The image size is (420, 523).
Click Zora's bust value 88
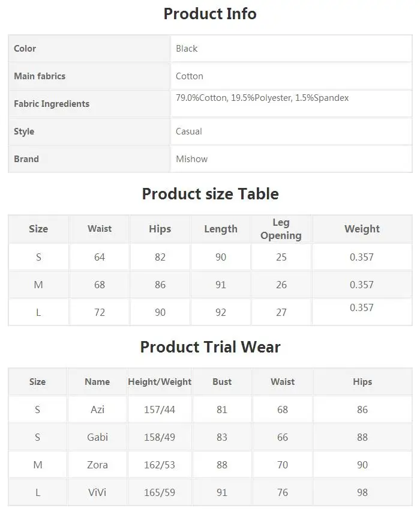[222, 465]
